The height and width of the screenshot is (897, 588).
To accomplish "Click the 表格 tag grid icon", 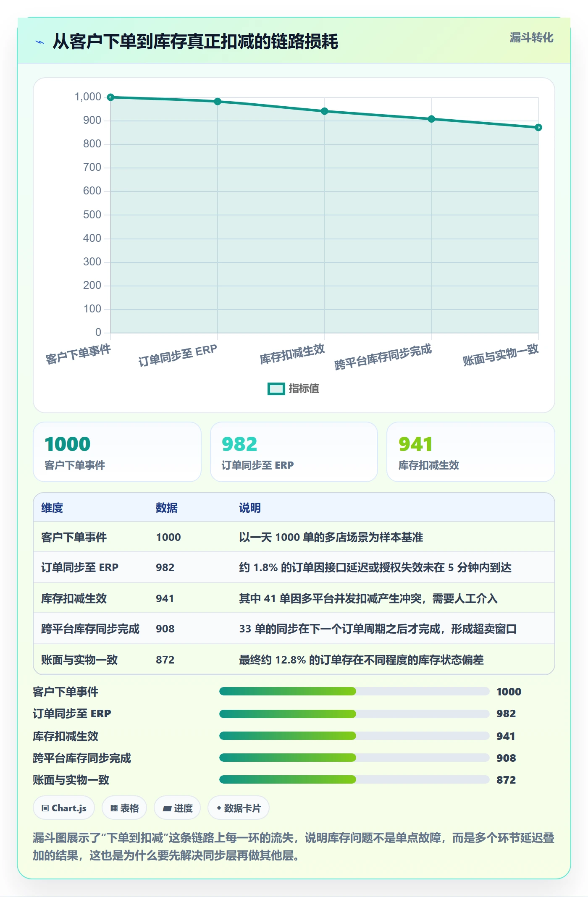I will [x=114, y=808].
